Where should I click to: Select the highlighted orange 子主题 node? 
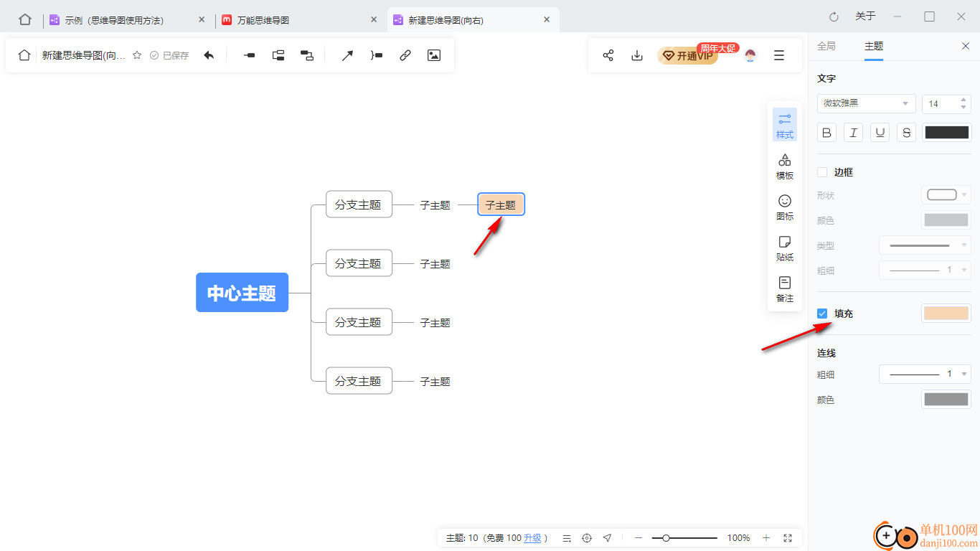tap(501, 204)
